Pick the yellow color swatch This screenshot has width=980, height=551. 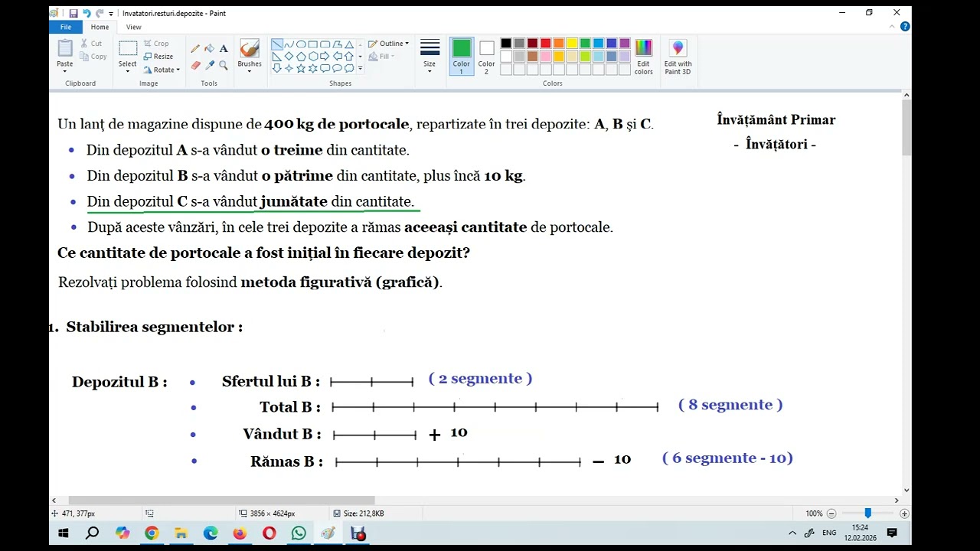click(572, 44)
